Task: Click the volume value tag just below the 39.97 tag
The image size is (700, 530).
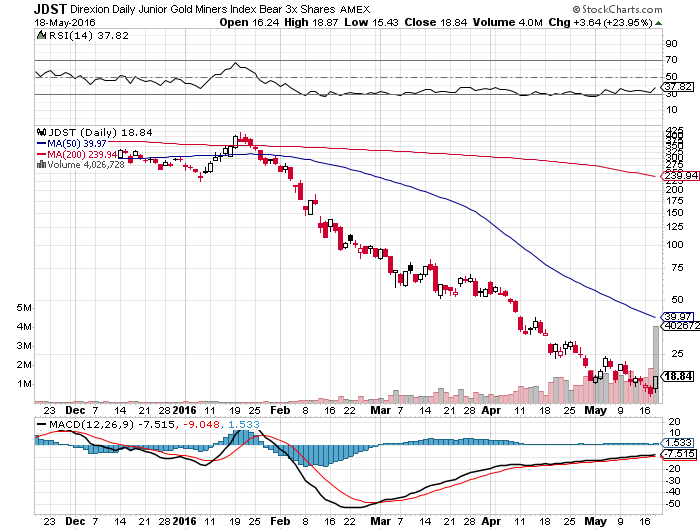Action: (680, 326)
